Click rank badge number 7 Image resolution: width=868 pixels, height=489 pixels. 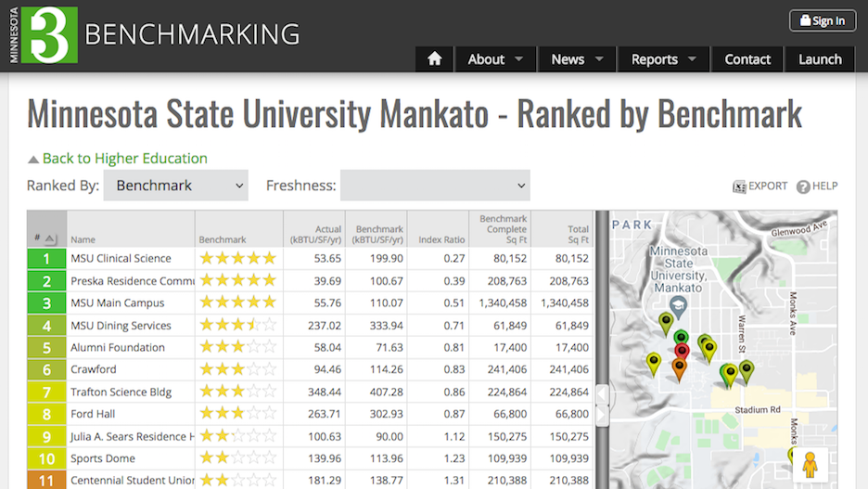tap(46, 392)
